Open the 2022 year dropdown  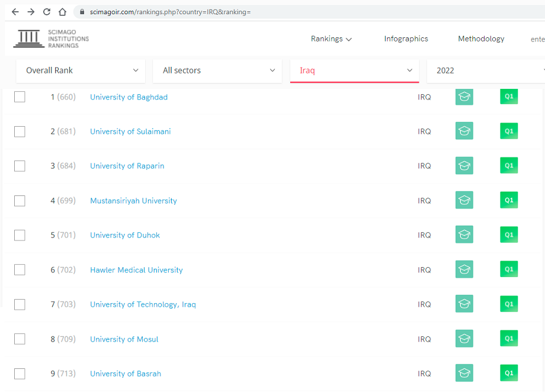[x=486, y=70]
